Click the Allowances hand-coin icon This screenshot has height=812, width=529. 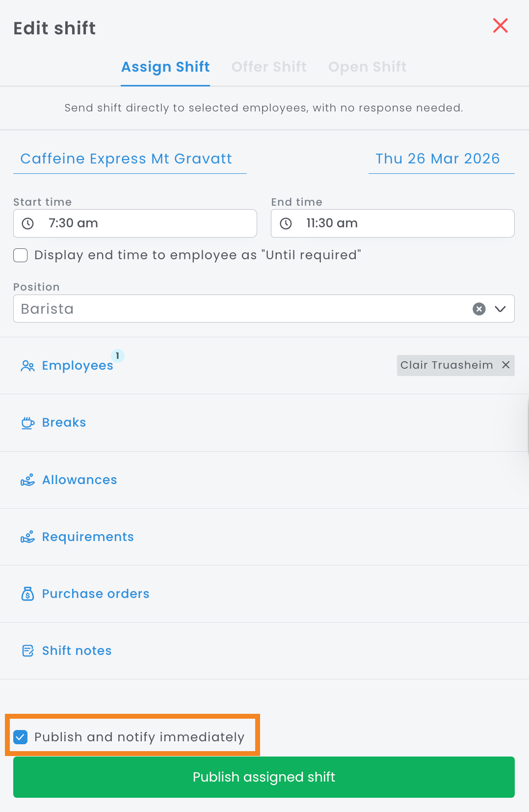click(x=27, y=480)
